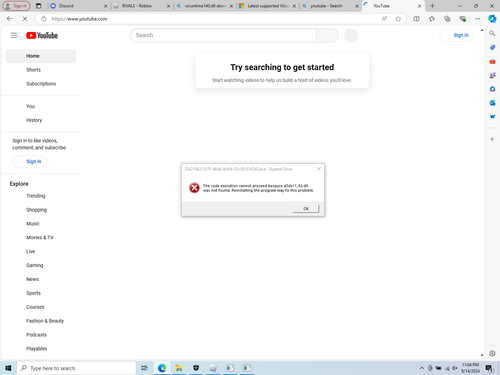Click OK in the System Error dialog
The width and height of the screenshot is (500, 375).
[306, 209]
